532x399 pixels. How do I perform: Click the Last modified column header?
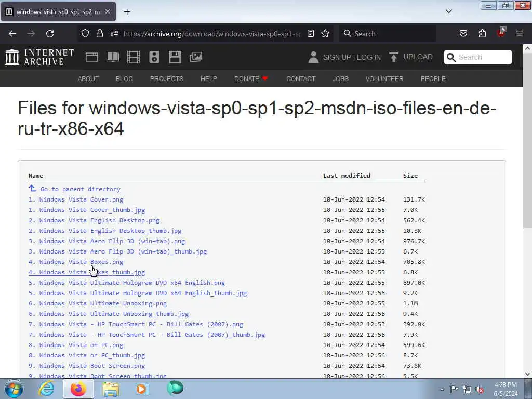347,176
